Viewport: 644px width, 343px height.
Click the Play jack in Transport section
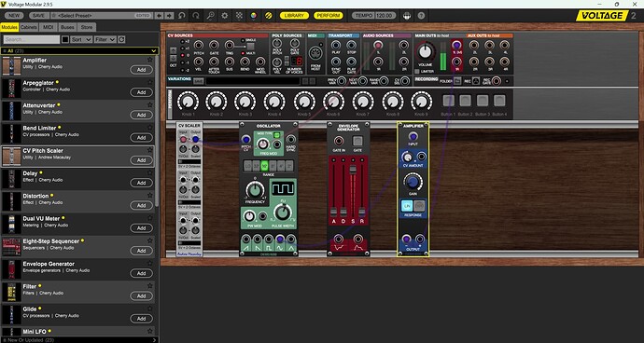tap(336, 45)
